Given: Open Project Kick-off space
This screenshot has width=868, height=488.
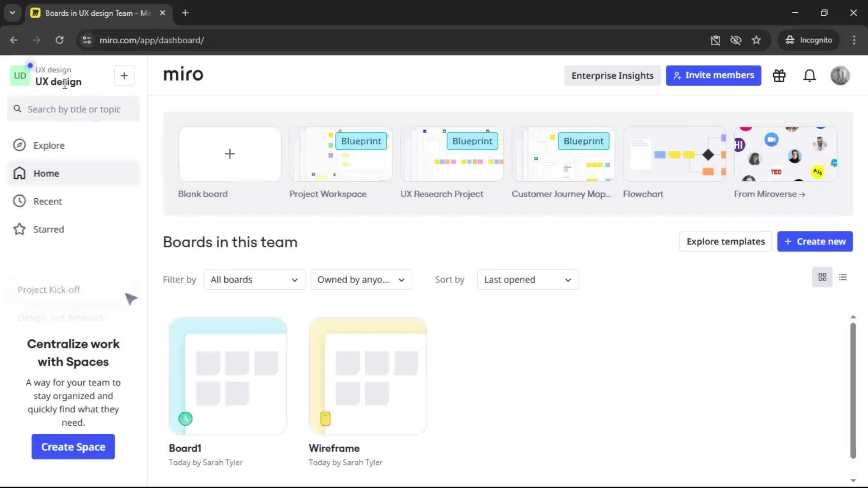Looking at the screenshot, I should coord(49,290).
